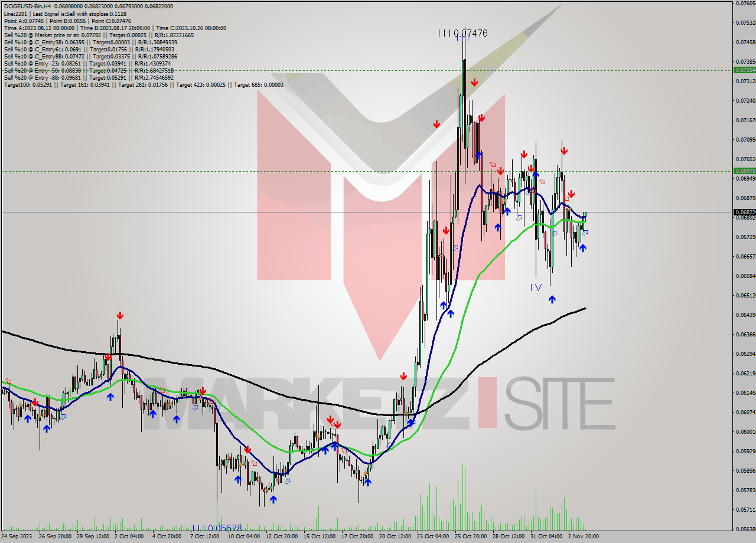Click the 0.06001 price axis label
This screenshot has height=543, width=756.
(745, 431)
